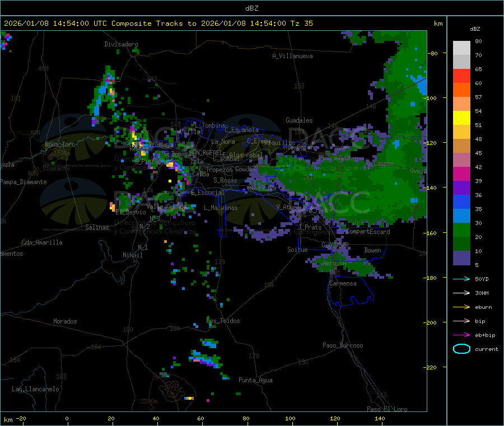504x426 pixels.
Task: Click the '0' tick on bottom axis
Action: [x=67, y=419]
